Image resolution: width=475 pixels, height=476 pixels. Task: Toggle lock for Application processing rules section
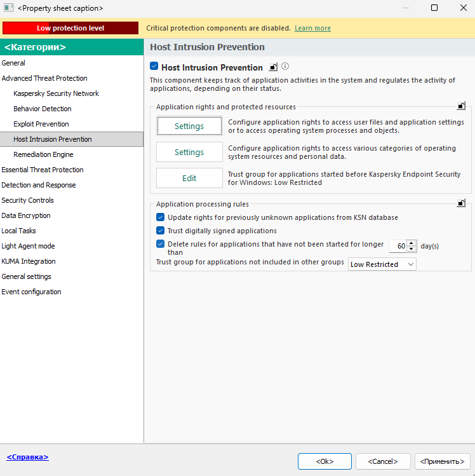(x=461, y=203)
